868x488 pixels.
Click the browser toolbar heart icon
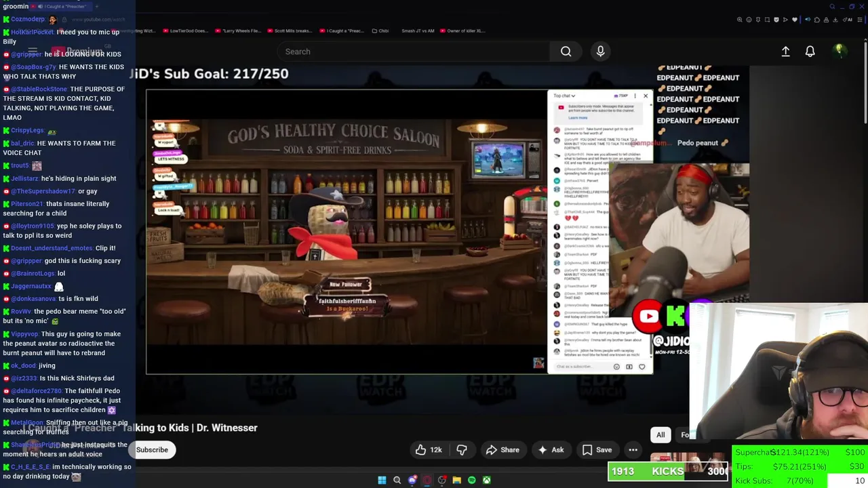click(794, 20)
